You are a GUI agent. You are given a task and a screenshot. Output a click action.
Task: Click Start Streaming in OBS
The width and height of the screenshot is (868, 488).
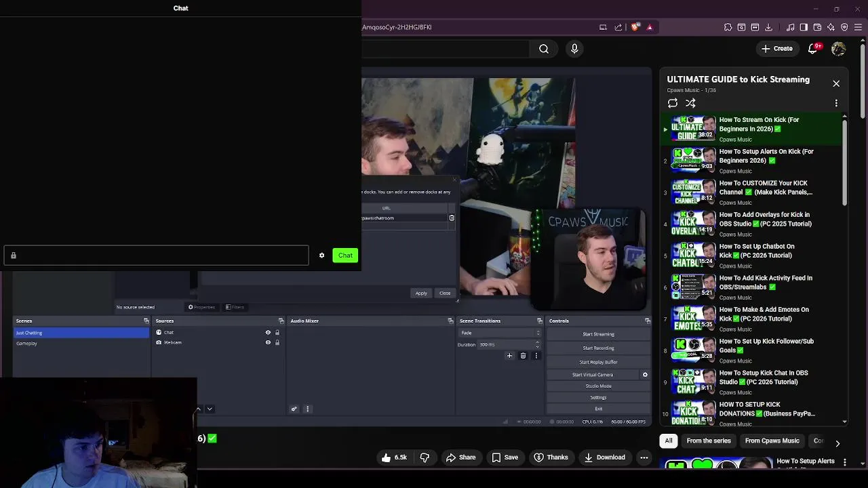(598, 334)
